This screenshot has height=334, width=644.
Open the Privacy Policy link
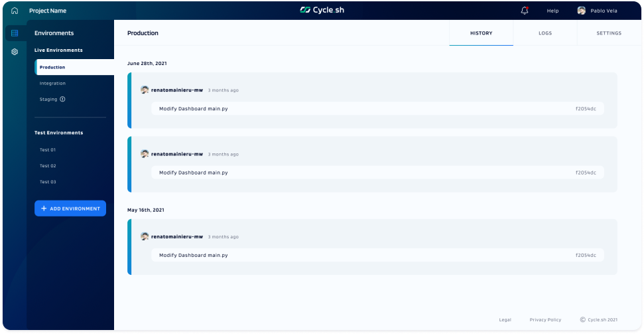545,319
